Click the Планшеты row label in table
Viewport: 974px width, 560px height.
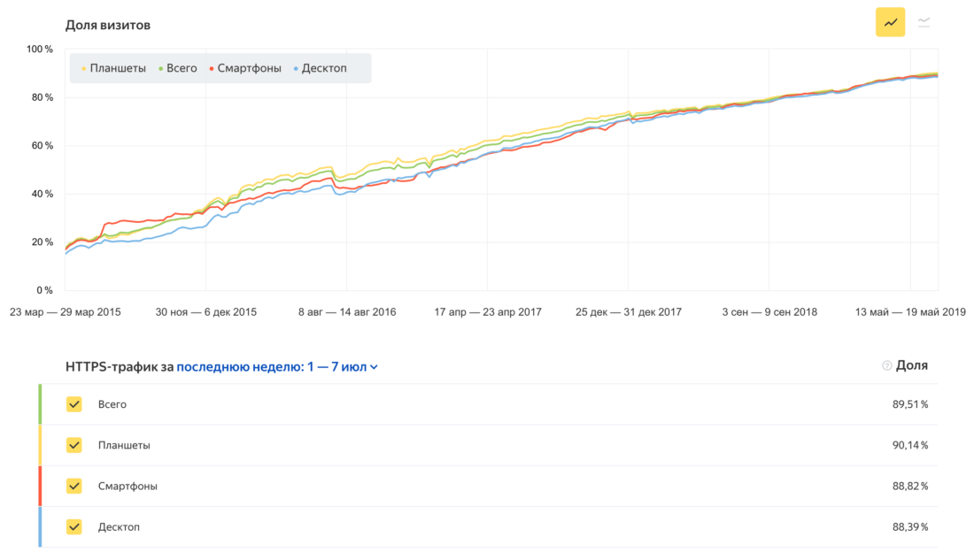[x=124, y=445]
